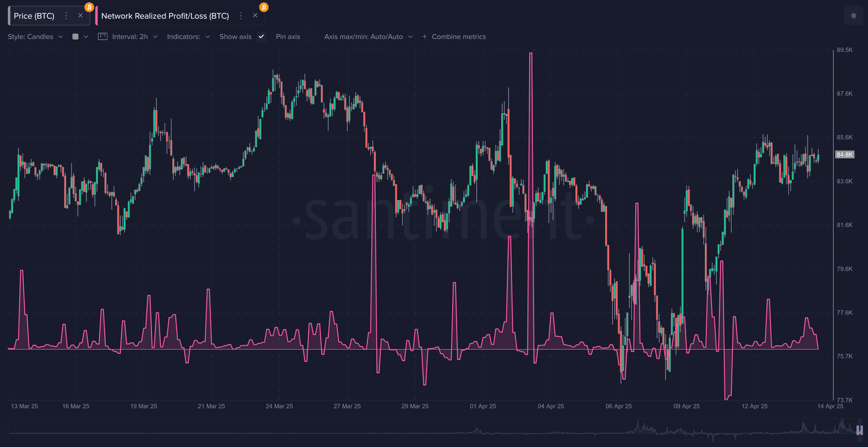Click the candle interval icon
This screenshot has height=447, width=868.
point(102,37)
